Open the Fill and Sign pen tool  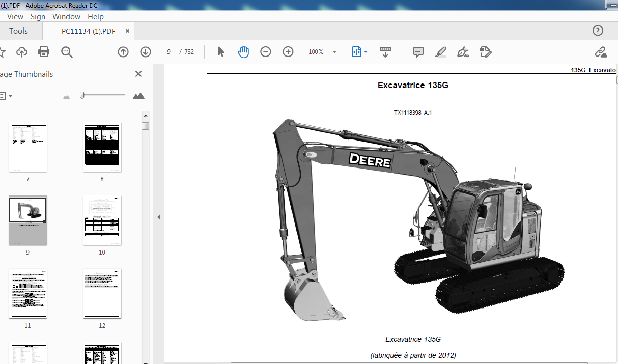(x=463, y=52)
